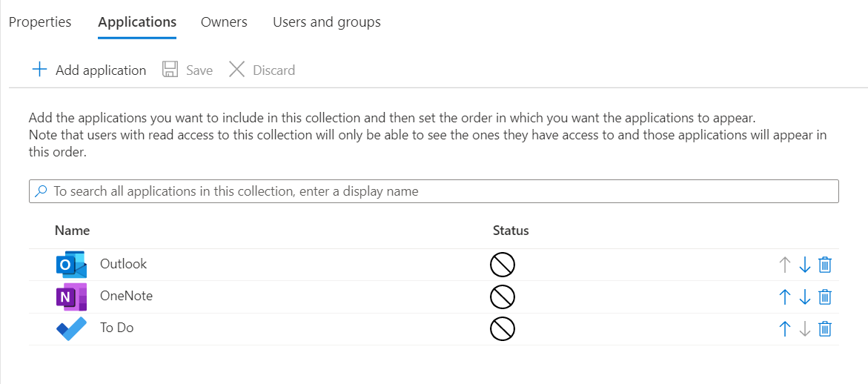Click the To Do app icon
868x384 pixels.
(x=71, y=328)
